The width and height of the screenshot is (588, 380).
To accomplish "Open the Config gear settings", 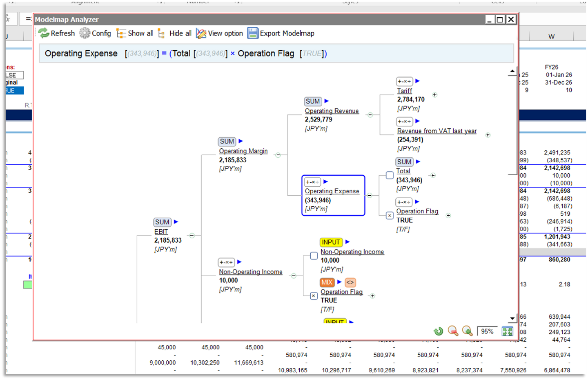I will pyautogui.click(x=85, y=33).
